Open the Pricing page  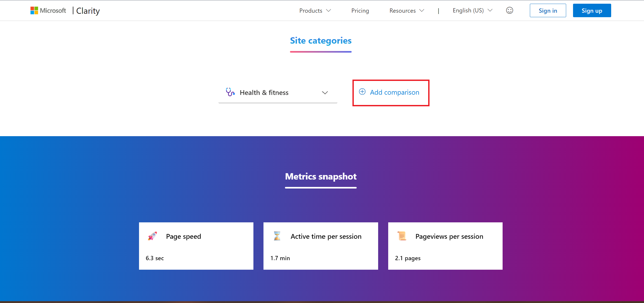360,11
